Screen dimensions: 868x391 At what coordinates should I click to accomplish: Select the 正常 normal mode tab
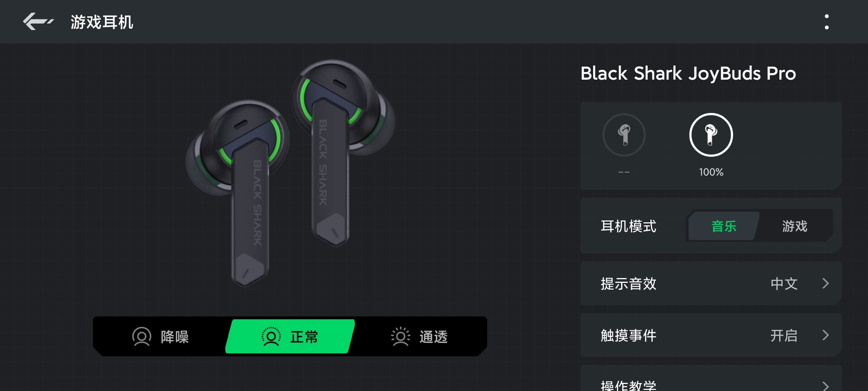point(290,337)
